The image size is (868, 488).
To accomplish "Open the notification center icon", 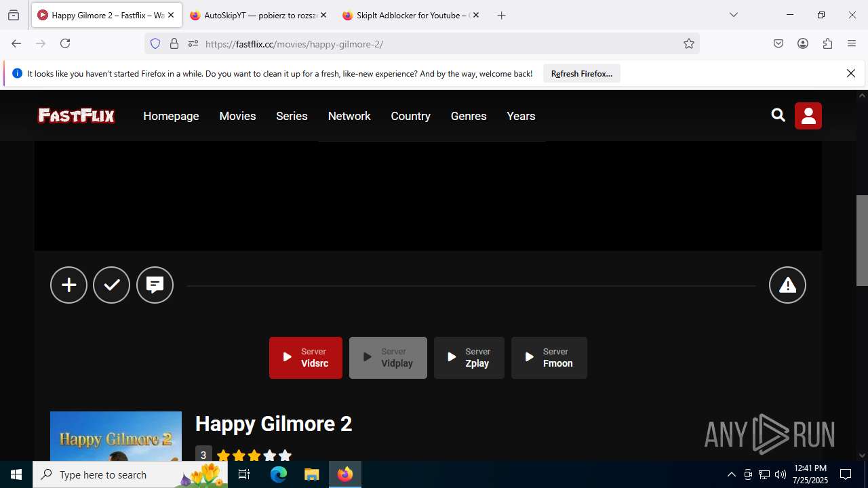I will pos(846,474).
